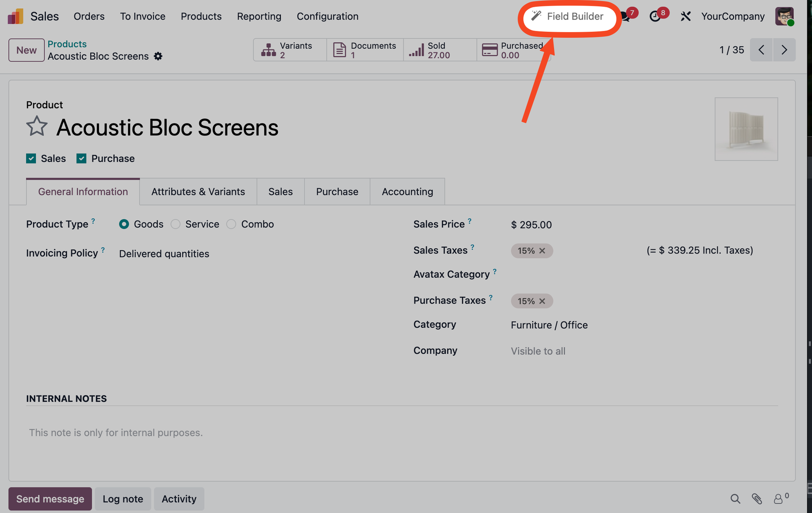
Task: Remove the 15% Sales Taxes tag
Action: coord(542,251)
